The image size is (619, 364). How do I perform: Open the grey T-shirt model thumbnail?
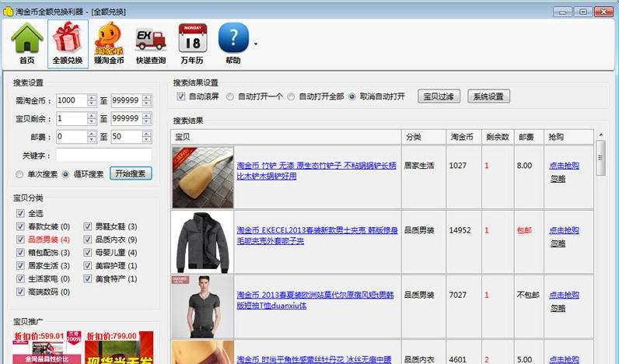(202, 306)
